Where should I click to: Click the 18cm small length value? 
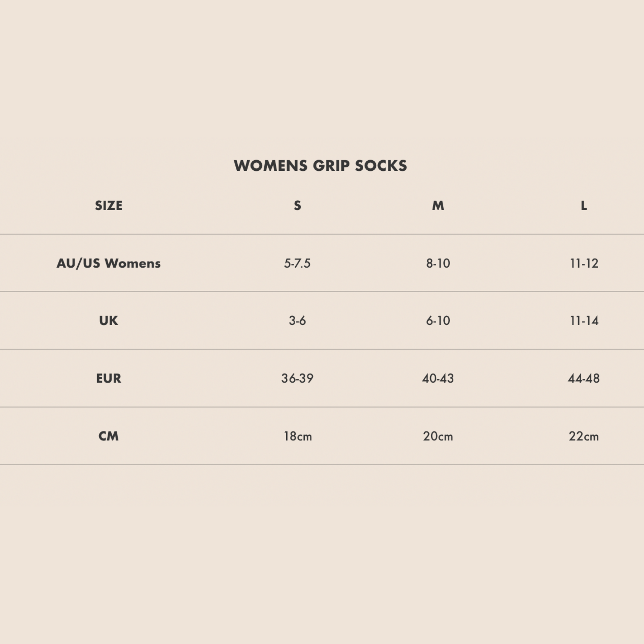click(298, 436)
